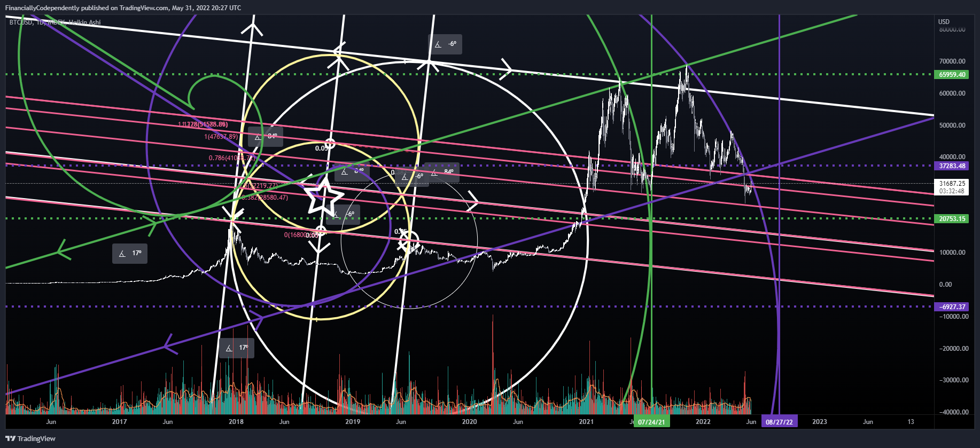Screen dimensions: 980x448
Task: Click the 65959.40 green price label
Action: coord(952,75)
